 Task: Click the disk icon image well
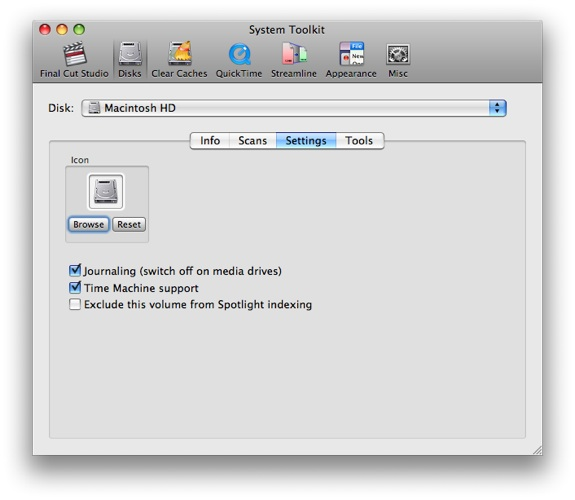pyautogui.click(x=106, y=191)
